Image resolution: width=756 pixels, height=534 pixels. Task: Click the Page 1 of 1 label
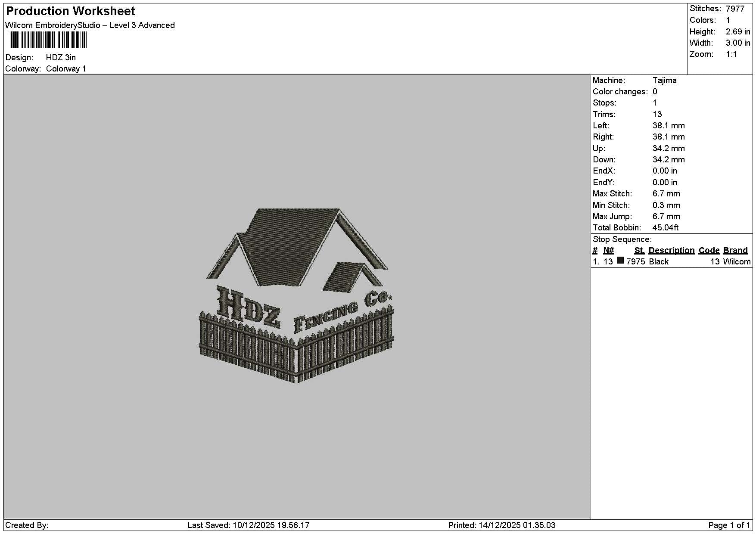point(729,525)
